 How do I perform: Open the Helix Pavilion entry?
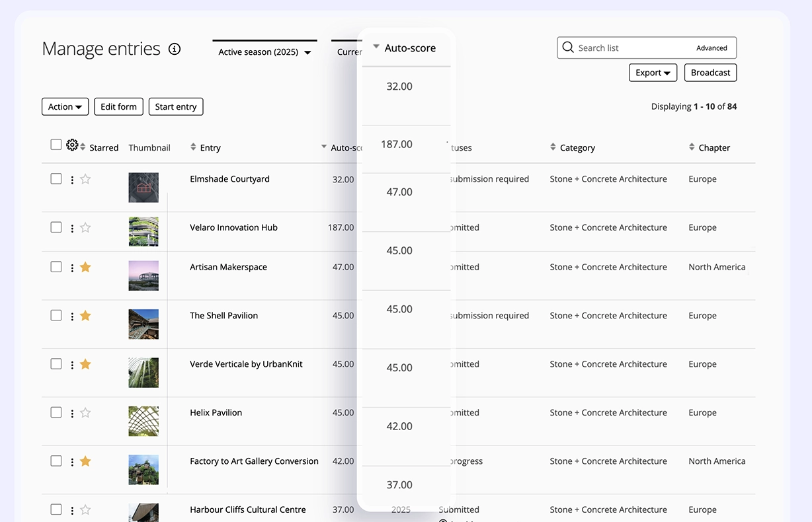point(216,412)
